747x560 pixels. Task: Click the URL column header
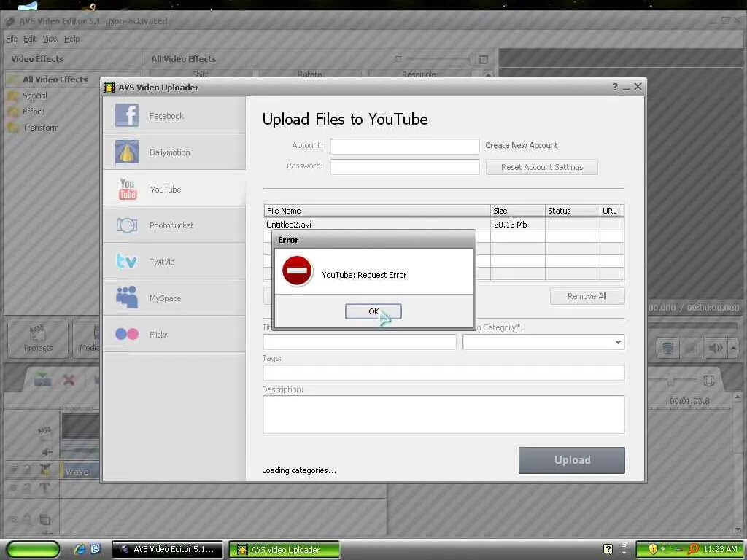coord(611,211)
